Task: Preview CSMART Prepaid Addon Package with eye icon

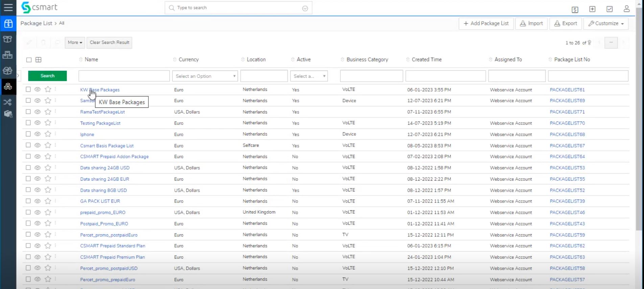Action: point(38,156)
